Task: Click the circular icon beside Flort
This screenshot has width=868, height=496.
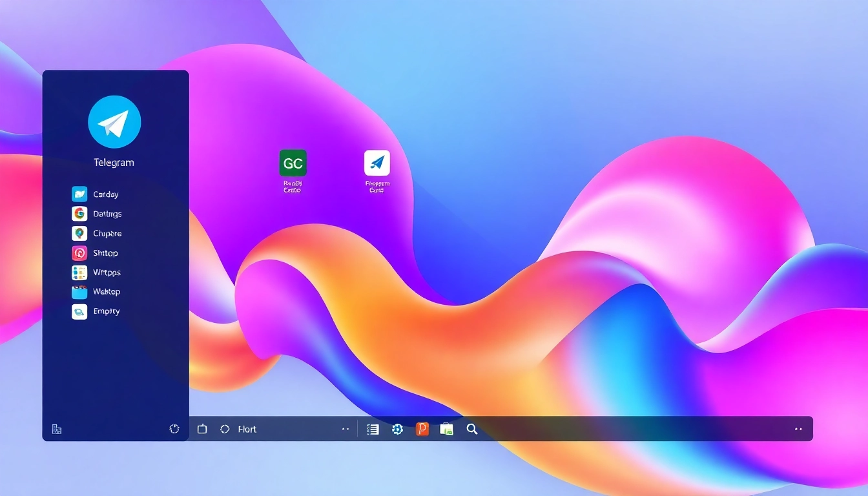Action: tap(225, 429)
